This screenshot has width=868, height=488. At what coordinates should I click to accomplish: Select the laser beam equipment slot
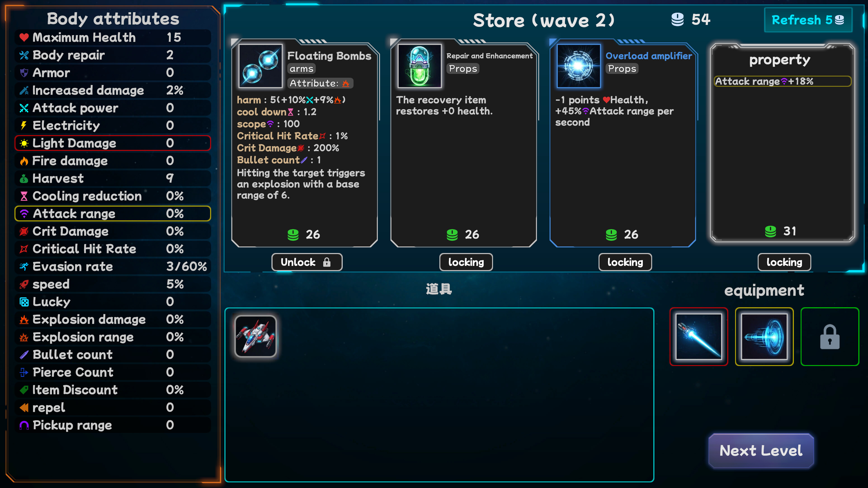coord(698,336)
